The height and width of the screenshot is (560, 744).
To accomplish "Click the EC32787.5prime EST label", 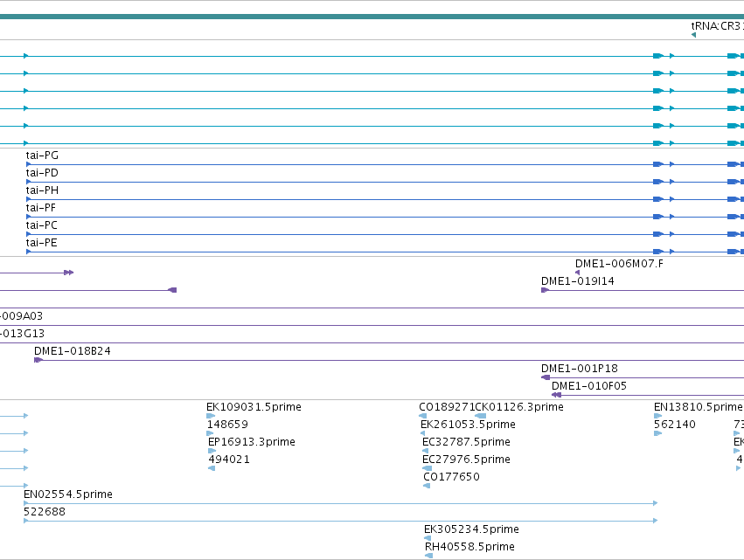I will tap(467, 442).
